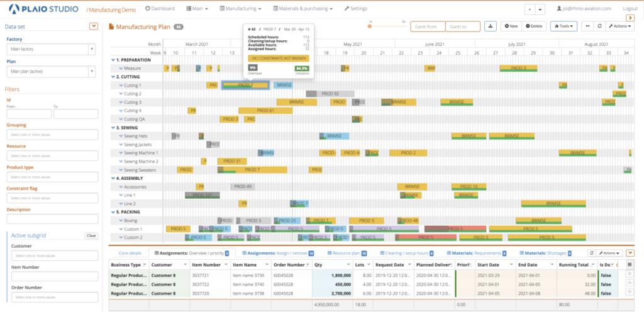Click the hierarchy tree icon button
Image resolution: width=644 pixels, height=312 pixels.
pyautogui.click(x=491, y=26)
